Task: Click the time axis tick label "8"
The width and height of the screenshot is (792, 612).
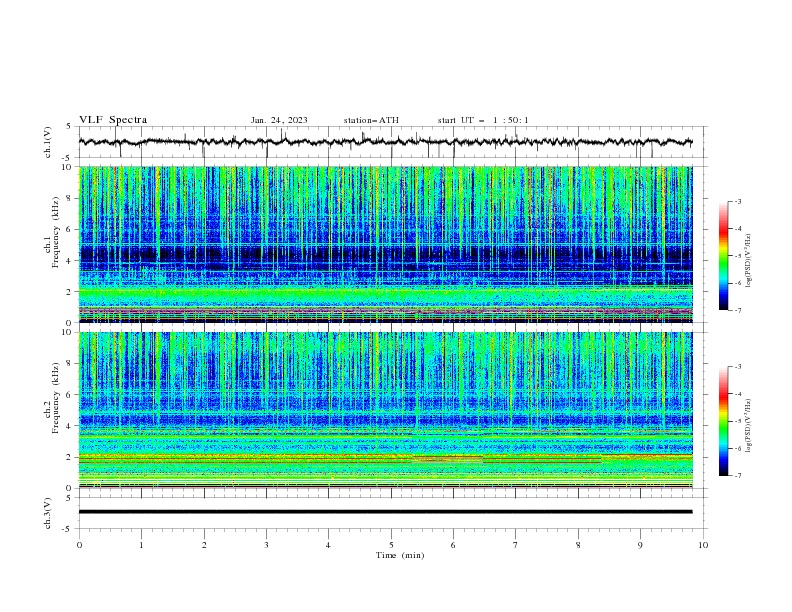Action: point(578,545)
